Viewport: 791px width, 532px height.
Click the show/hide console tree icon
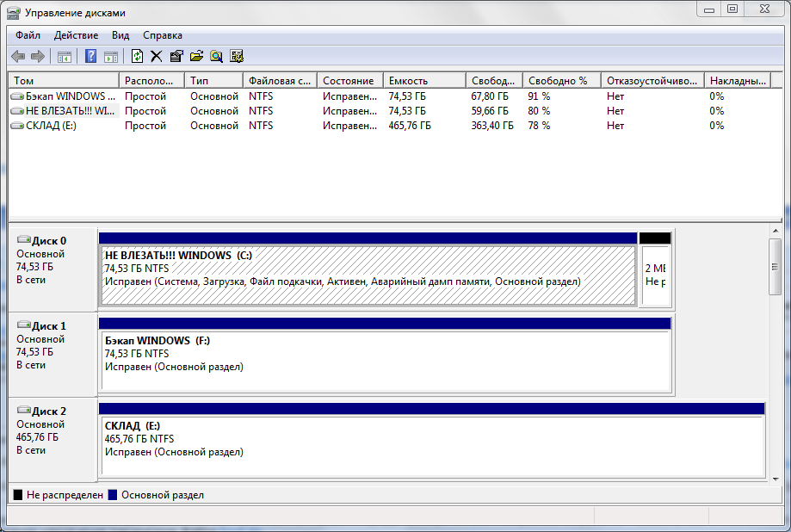pyautogui.click(x=64, y=57)
